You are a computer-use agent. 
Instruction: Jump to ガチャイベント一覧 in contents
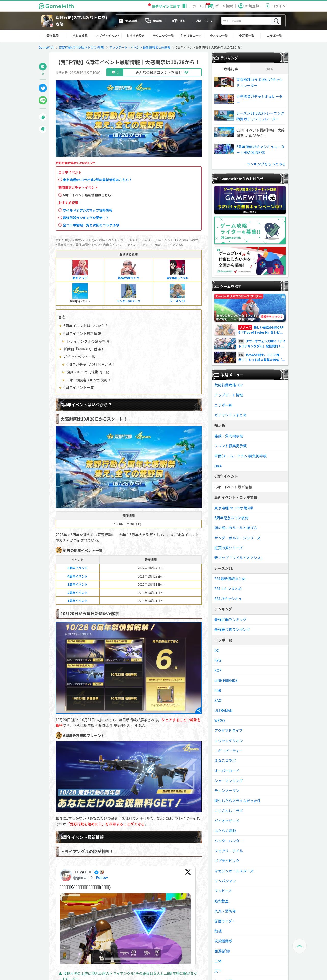(x=79, y=357)
